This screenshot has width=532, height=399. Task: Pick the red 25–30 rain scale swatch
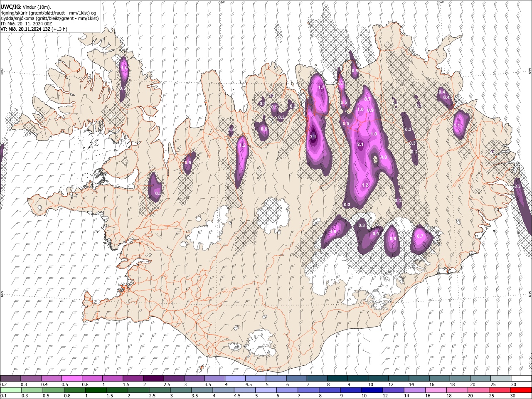point(499,390)
